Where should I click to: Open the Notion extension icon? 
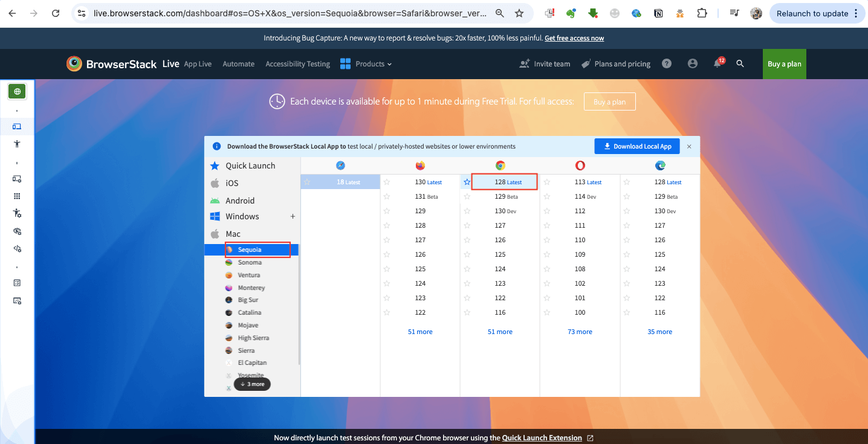pos(658,13)
